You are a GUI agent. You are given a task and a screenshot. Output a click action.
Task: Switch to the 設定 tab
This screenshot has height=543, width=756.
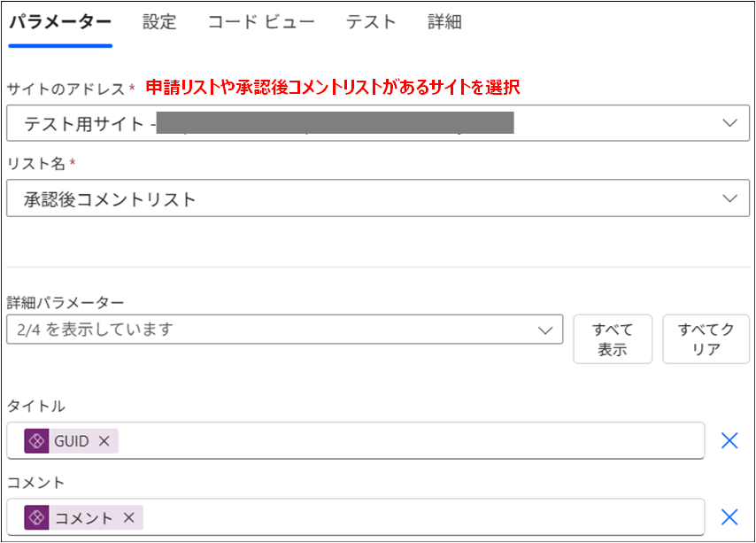click(159, 22)
